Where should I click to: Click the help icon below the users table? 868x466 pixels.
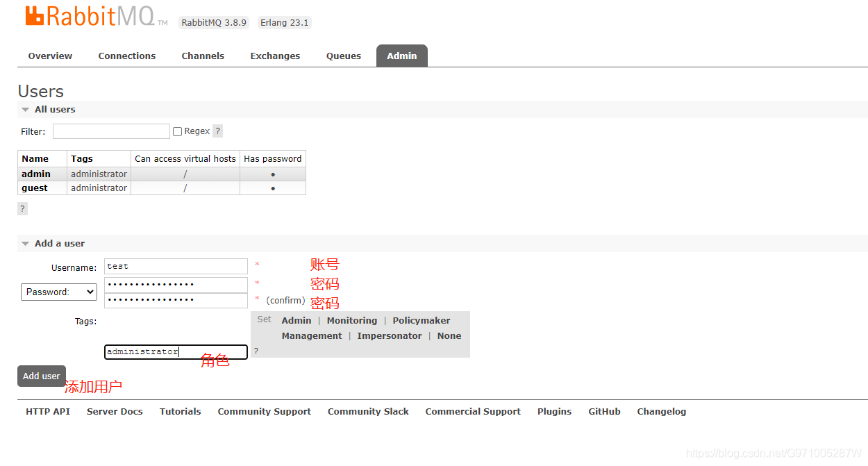(x=22, y=208)
